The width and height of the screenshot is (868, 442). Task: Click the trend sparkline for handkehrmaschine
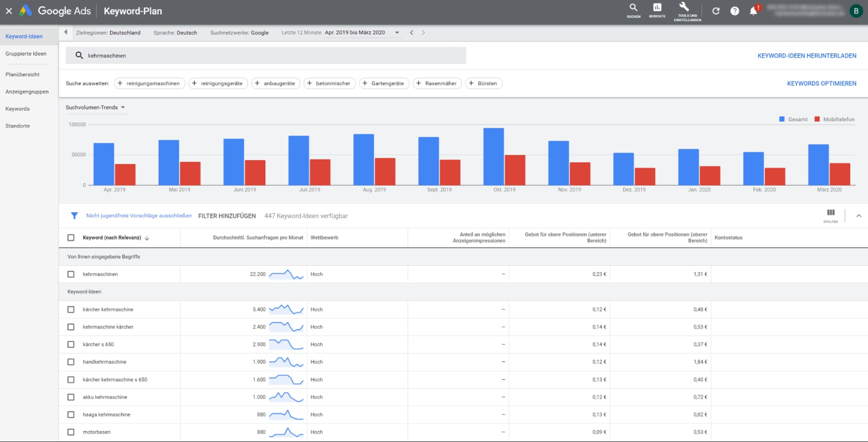[x=286, y=362]
